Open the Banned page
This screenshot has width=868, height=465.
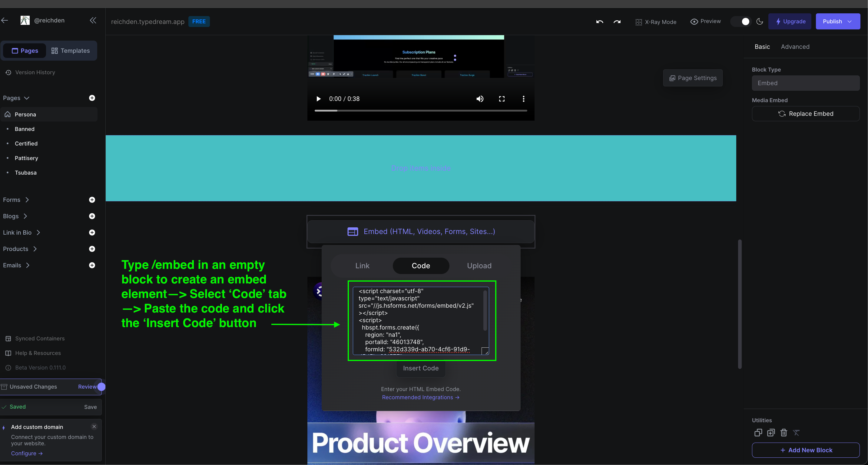[25, 129]
